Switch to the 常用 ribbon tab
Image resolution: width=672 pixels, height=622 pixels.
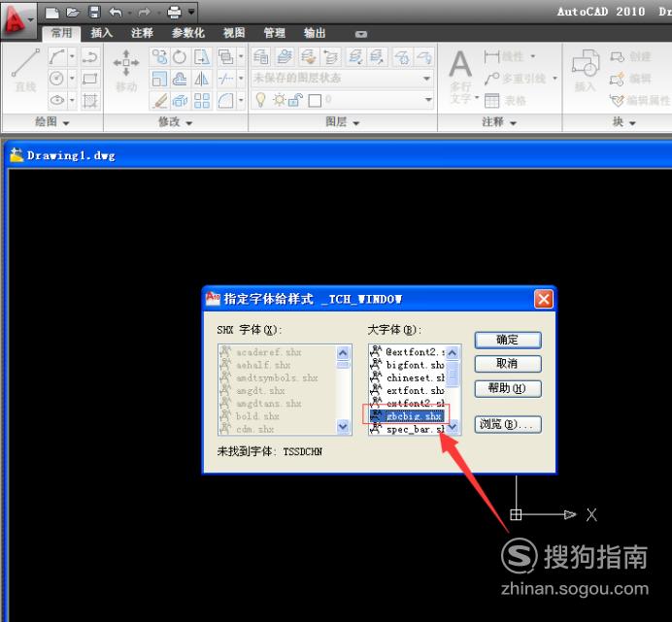point(62,33)
